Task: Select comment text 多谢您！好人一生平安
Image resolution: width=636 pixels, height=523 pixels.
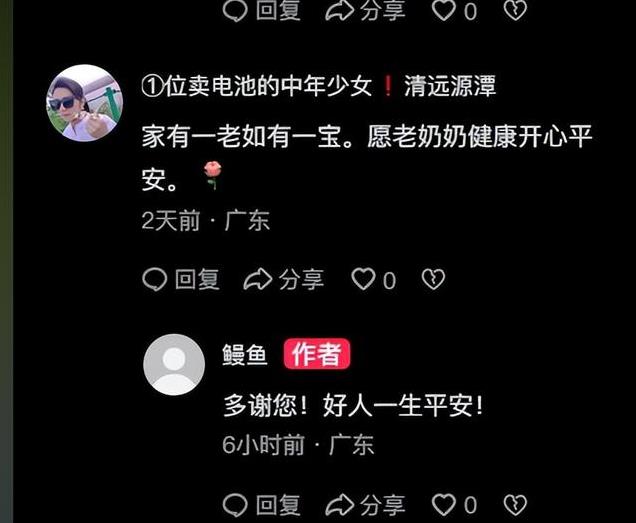Action: [x=353, y=405]
